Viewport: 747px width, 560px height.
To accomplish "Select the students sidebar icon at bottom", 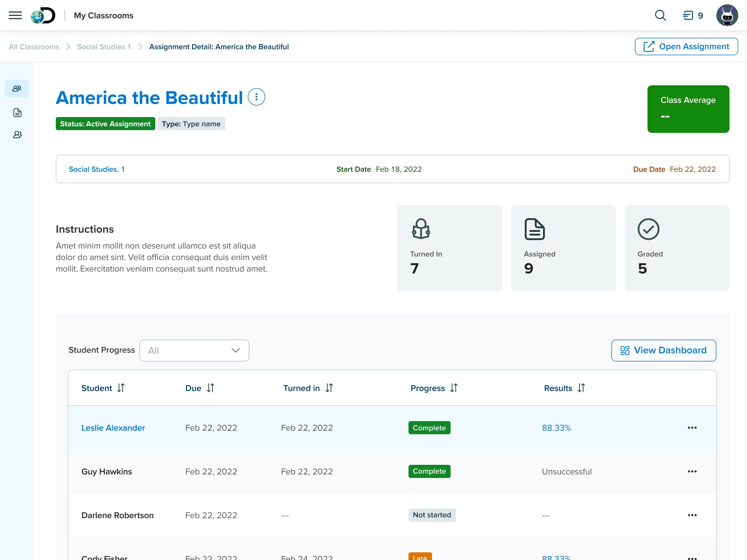I will (17, 135).
